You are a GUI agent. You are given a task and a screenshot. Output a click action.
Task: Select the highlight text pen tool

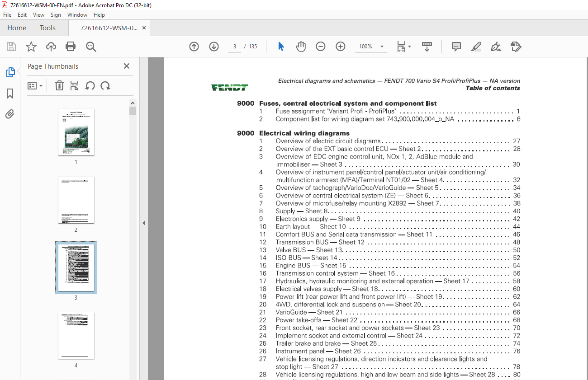476,47
